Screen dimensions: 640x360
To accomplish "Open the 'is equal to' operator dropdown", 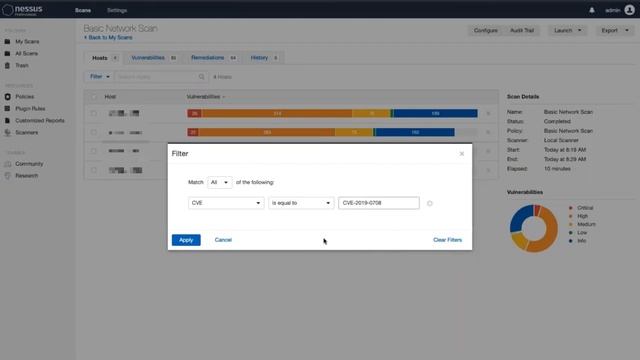I will coord(301,203).
